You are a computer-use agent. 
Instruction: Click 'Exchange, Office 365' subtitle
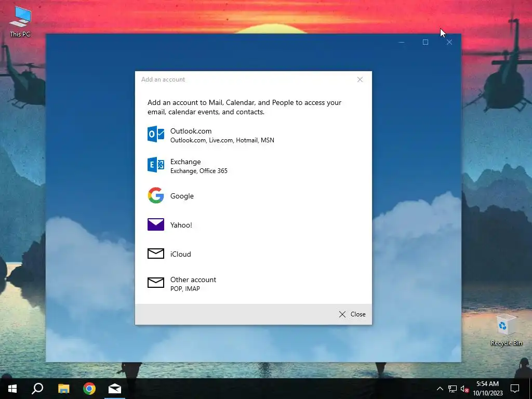pos(199,171)
